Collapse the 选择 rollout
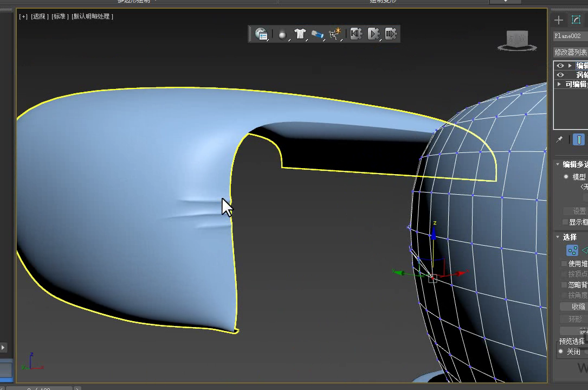588x390 pixels. click(x=558, y=237)
